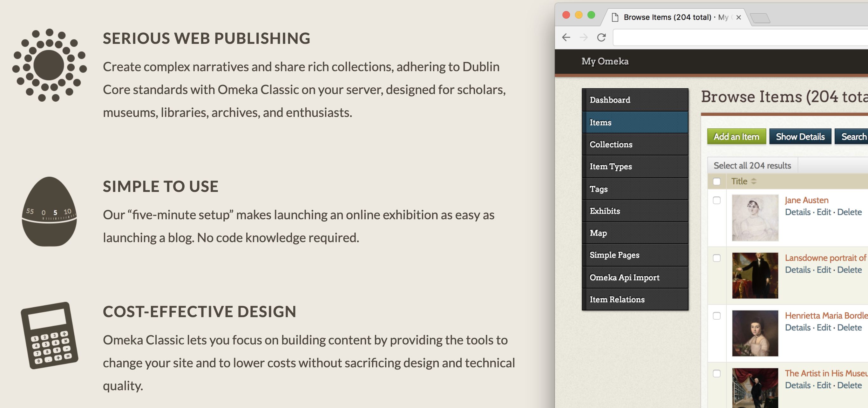Open Details for The Artist in His Museum
The height and width of the screenshot is (408, 868).
(x=797, y=385)
